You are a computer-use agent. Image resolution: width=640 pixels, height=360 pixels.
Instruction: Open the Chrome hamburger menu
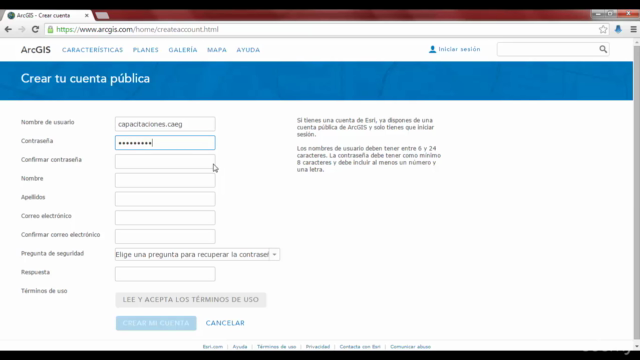pyautogui.click(x=633, y=29)
